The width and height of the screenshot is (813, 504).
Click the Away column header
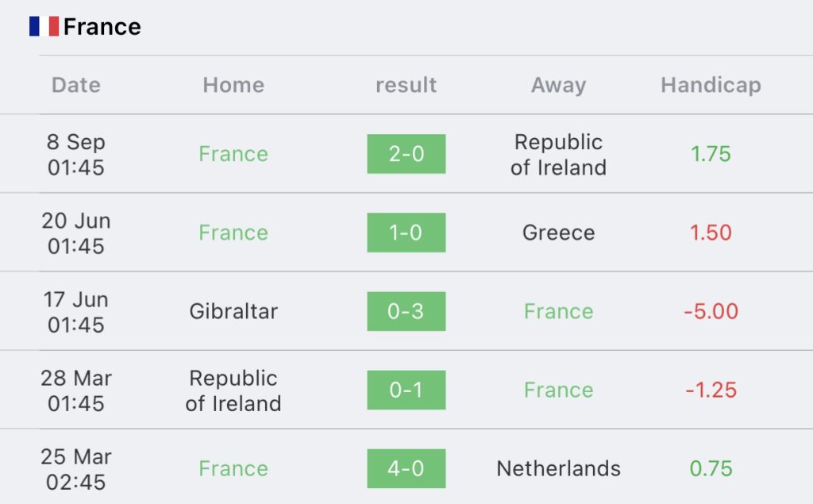pyautogui.click(x=558, y=85)
